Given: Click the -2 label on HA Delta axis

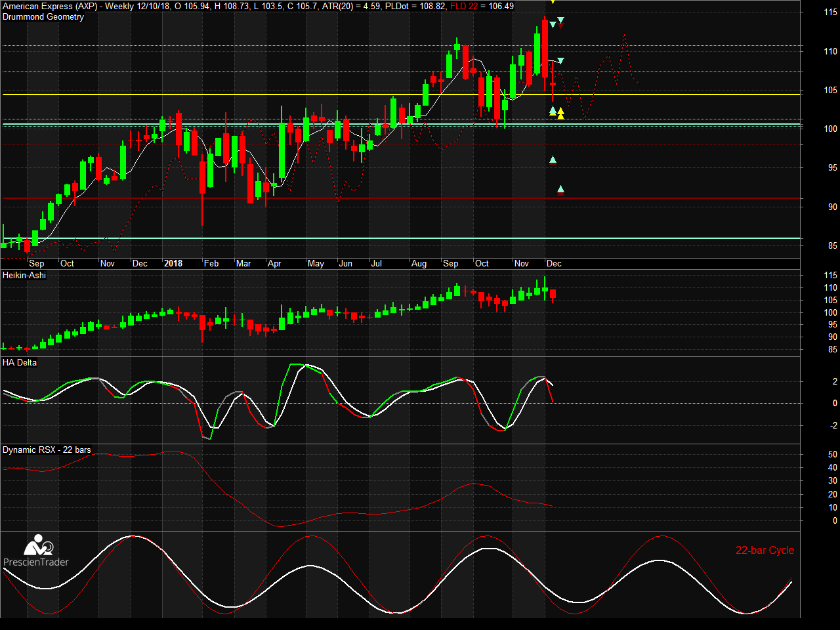Looking at the screenshot, I should [833, 425].
